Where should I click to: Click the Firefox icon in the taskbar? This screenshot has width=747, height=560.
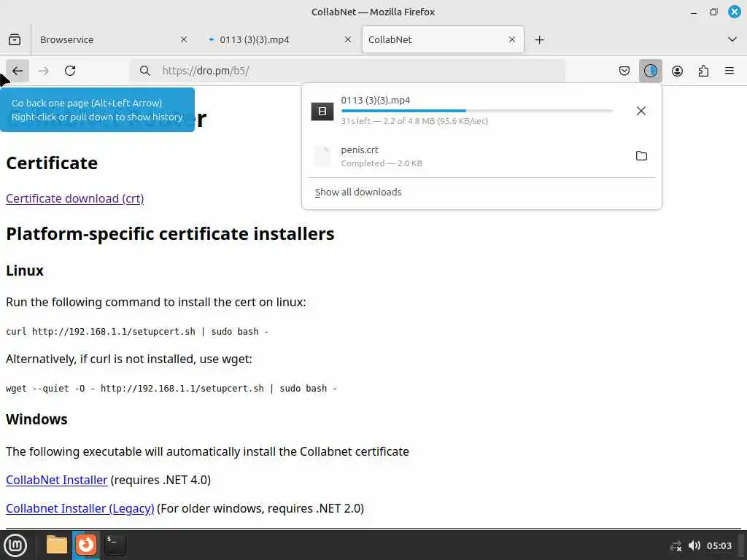[86, 545]
